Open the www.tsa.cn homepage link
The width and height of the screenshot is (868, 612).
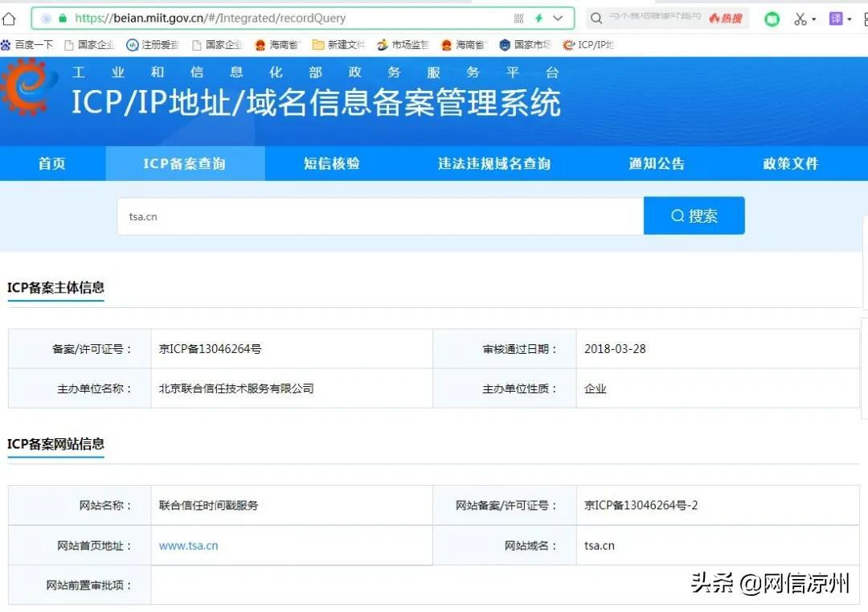pyautogui.click(x=188, y=545)
